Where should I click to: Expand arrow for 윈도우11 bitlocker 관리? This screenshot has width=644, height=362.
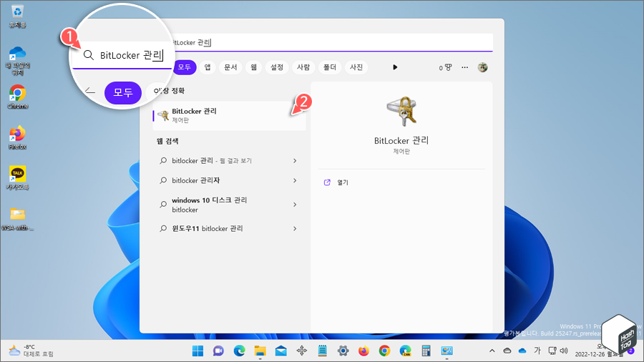coord(295,229)
